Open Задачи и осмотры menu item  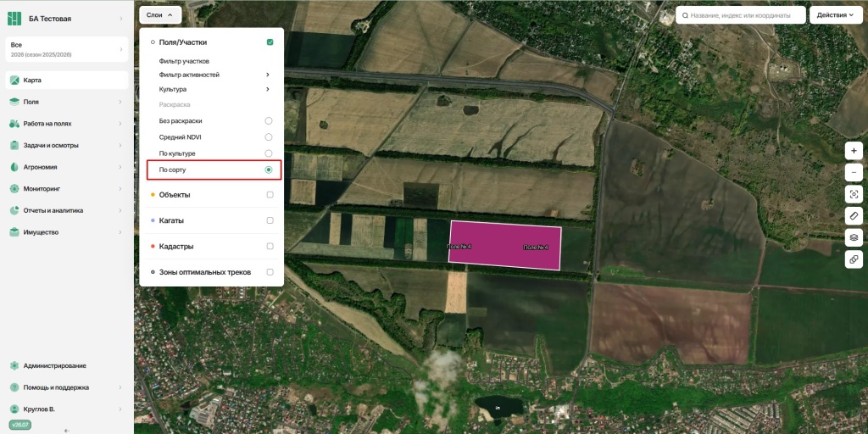(67, 145)
